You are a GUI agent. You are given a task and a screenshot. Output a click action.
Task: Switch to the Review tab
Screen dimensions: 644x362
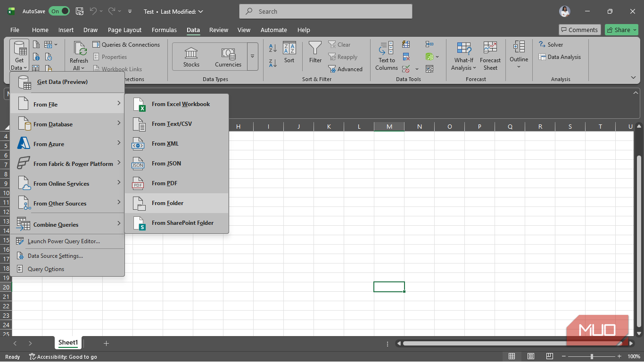219,30
